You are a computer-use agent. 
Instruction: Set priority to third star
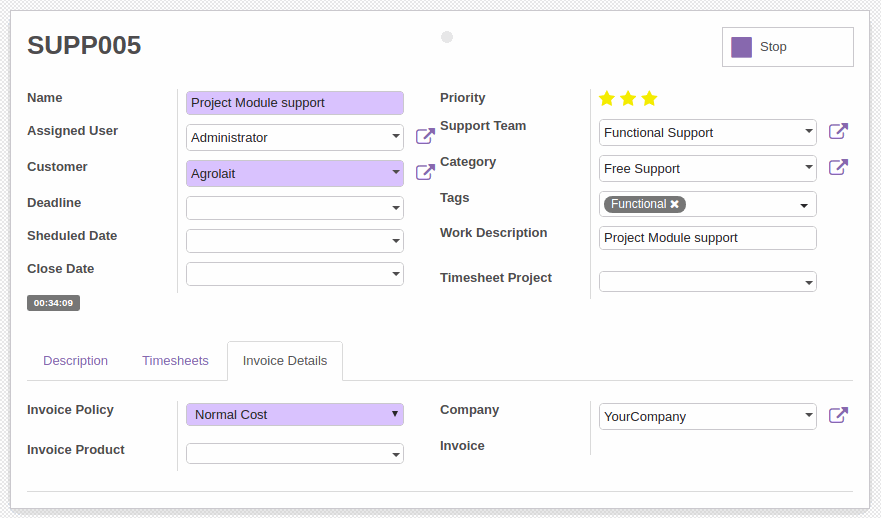coord(650,99)
